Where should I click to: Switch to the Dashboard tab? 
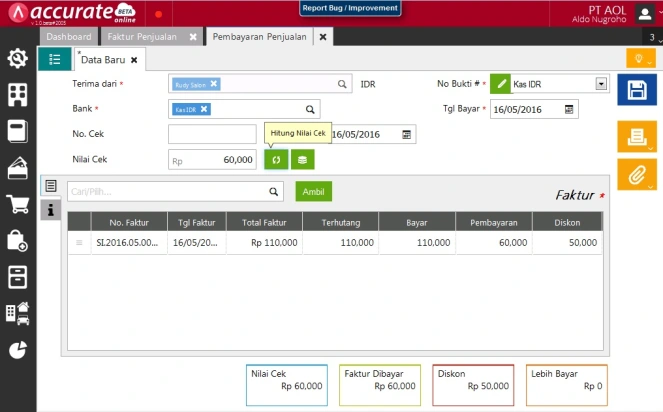coord(70,37)
